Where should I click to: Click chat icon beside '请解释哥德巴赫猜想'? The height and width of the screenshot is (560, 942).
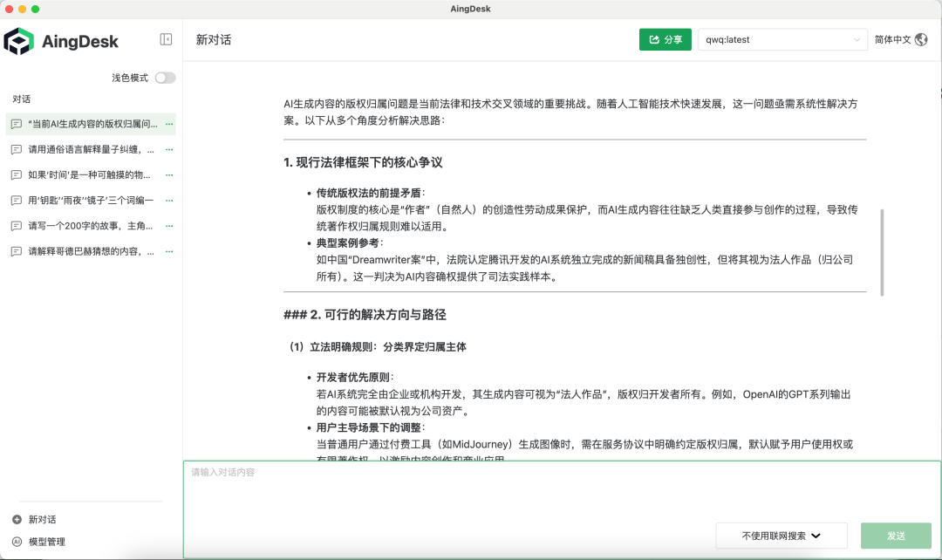tap(17, 251)
